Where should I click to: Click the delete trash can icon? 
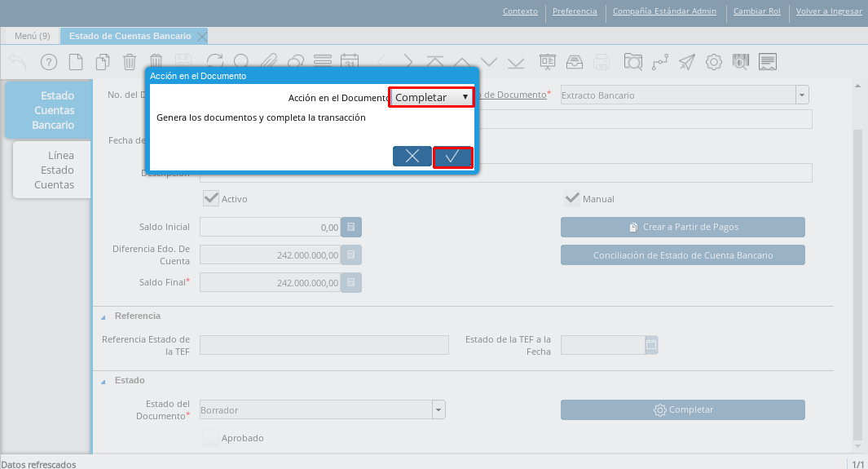pyautogui.click(x=130, y=61)
